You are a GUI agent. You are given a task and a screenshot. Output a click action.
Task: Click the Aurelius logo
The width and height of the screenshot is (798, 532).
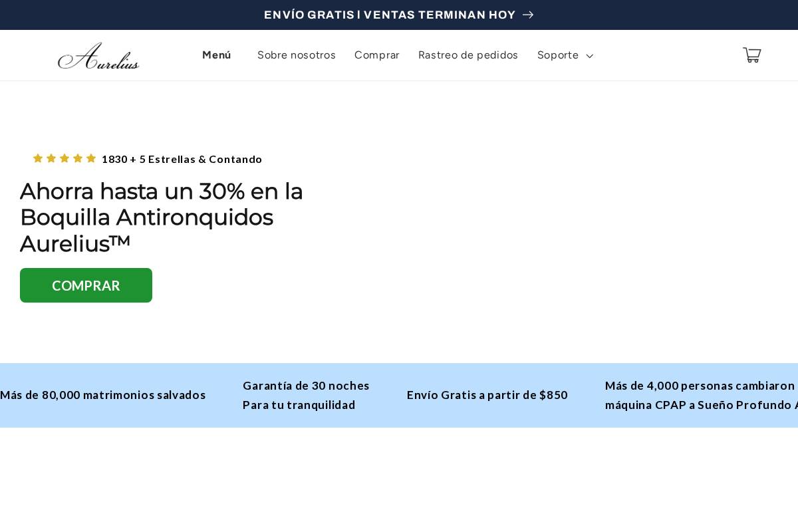click(98, 56)
